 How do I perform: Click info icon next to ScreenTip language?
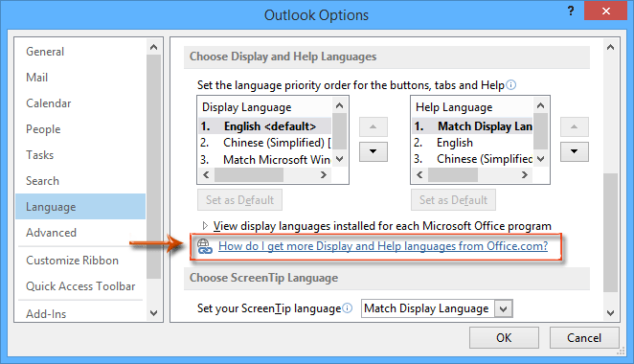pos(348,308)
